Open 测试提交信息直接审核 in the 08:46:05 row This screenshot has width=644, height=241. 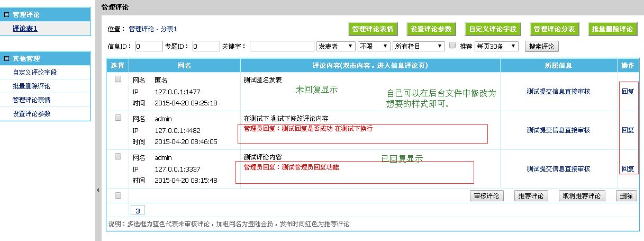[x=558, y=130]
